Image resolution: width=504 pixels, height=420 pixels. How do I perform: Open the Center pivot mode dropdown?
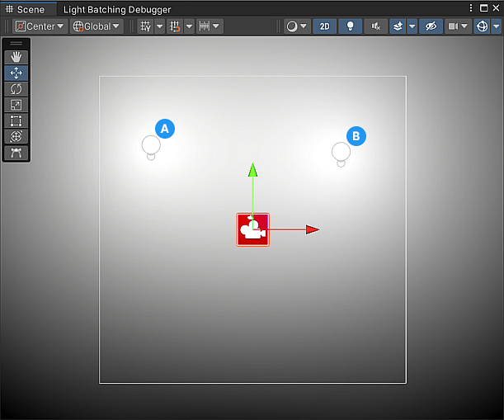[40, 26]
